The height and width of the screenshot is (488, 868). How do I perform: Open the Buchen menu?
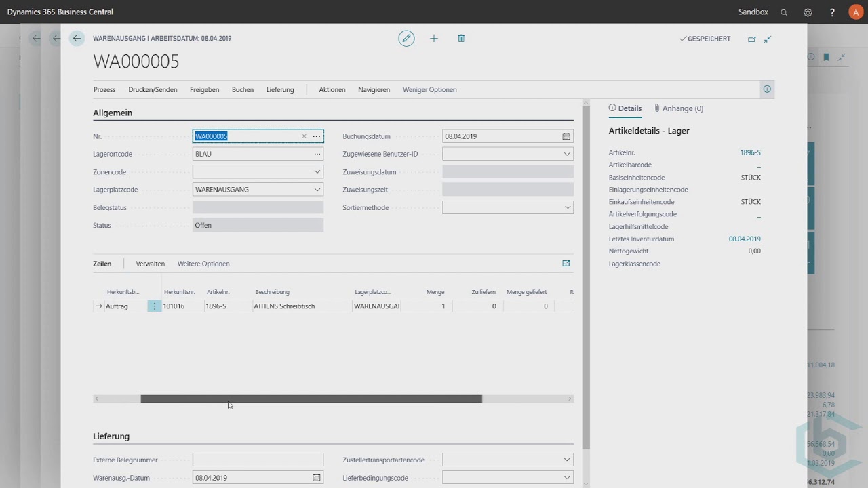(x=242, y=89)
